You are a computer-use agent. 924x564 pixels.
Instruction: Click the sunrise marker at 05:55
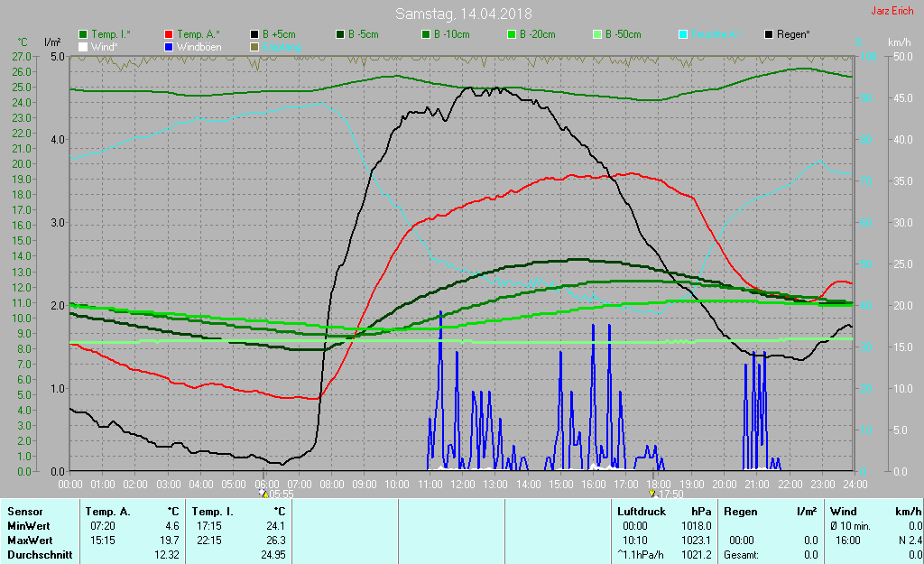coord(263,493)
